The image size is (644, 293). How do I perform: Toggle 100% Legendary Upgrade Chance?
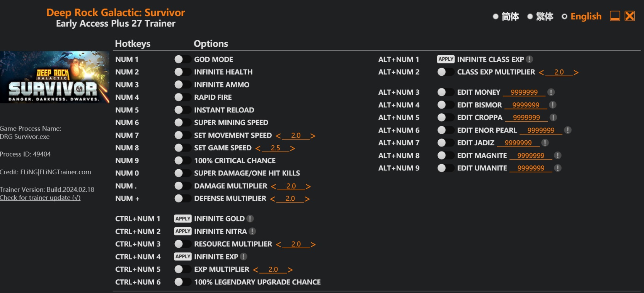[182, 282]
